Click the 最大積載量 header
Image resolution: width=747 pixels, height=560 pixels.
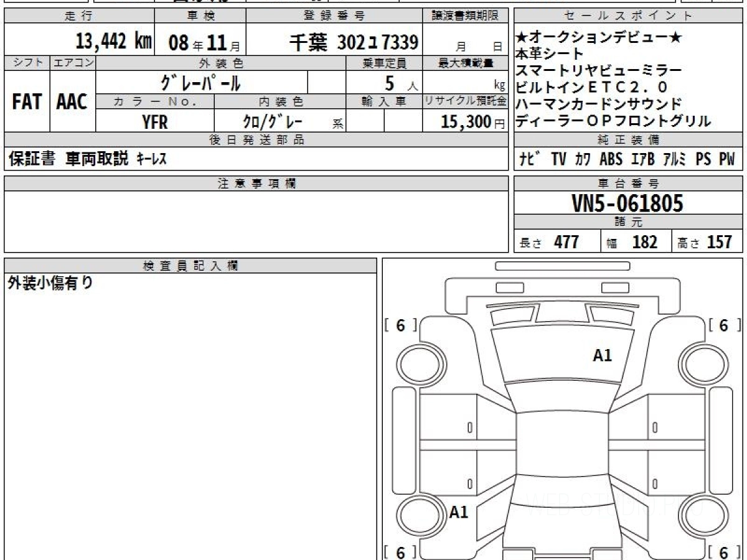[466, 63]
